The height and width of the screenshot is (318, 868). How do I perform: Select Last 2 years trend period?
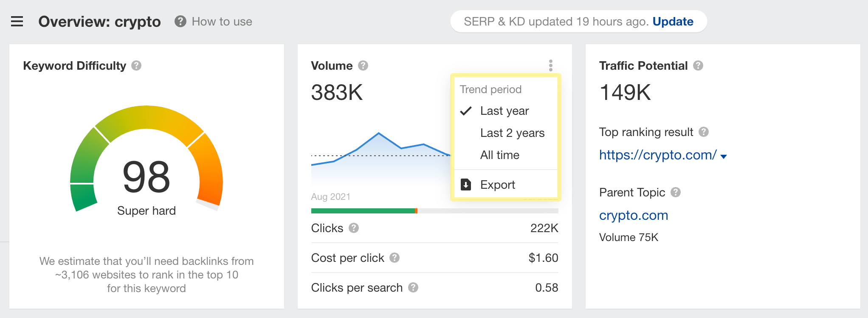[x=505, y=133]
